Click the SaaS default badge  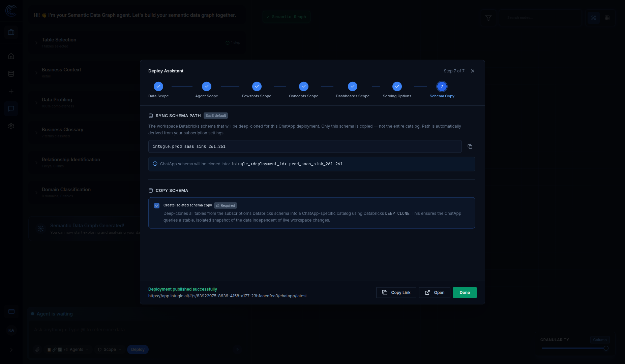(x=216, y=115)
